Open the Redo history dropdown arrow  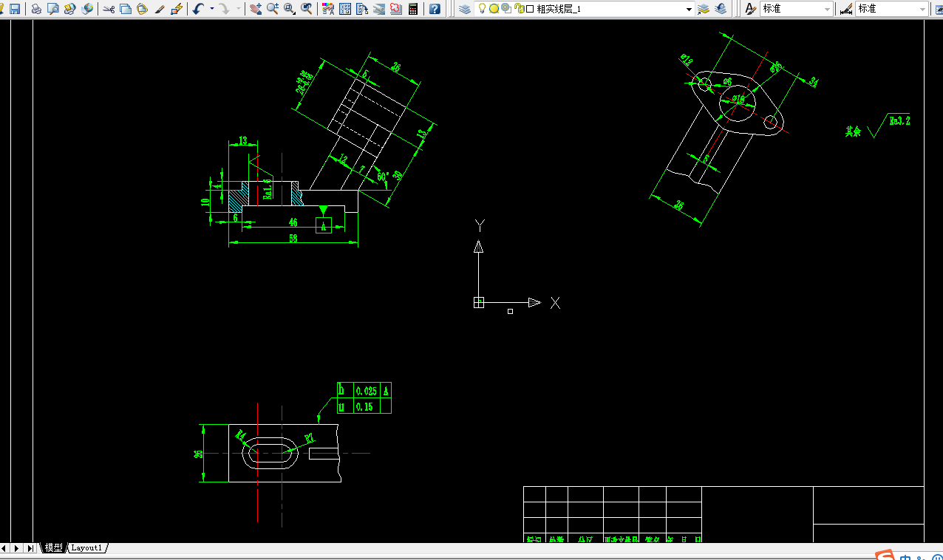[x=238, y=9]
